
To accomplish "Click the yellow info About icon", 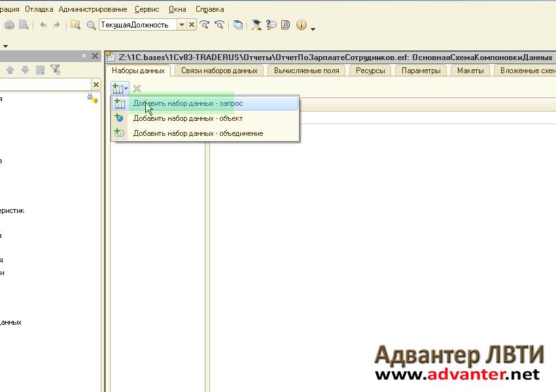I will tap(302, 25).
